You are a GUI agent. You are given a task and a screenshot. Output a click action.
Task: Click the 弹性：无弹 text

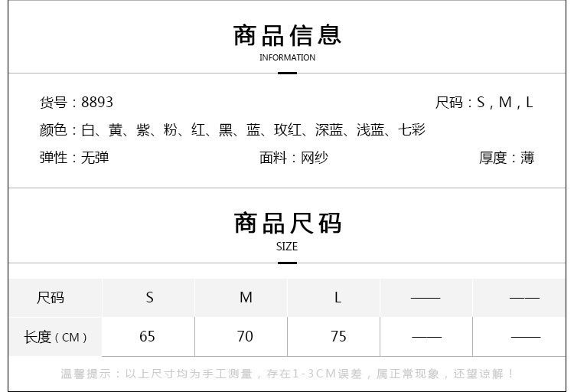74,158
